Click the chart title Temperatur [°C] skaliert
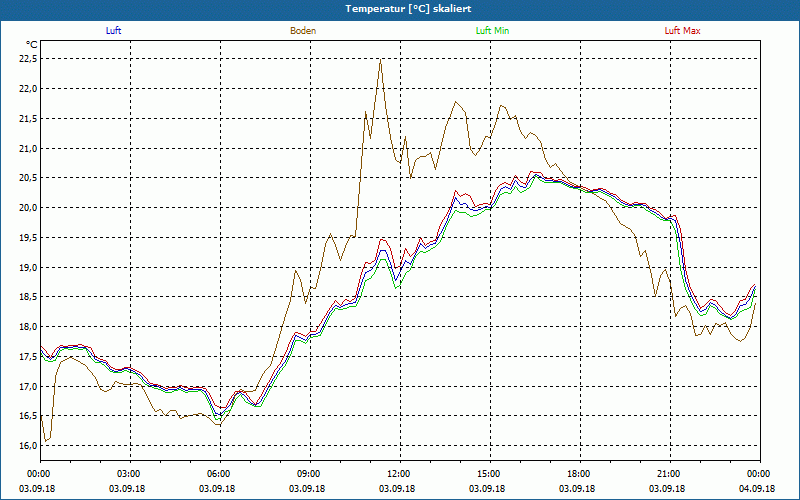Image resolution: width=800 pixels, height=500 pixels. (408, 9)
